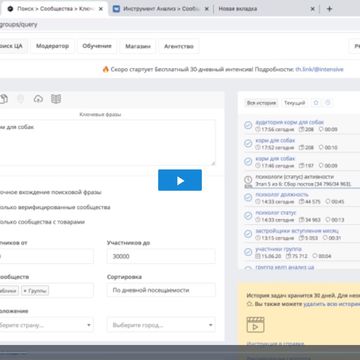Open the 'Выберите страну' country dropdown
The width and height of the screenshot is (360, 360).
click(47, 325)
